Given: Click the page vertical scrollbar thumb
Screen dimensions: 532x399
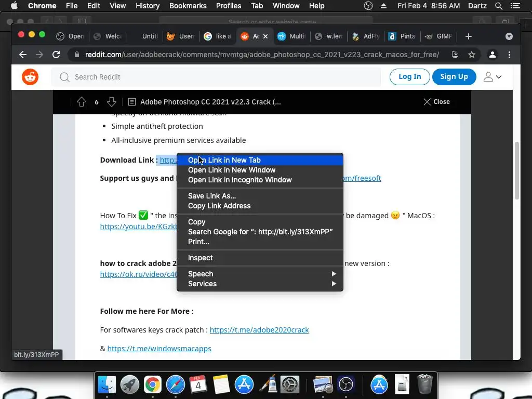Looking at the screenshot, I should [517, 170].
